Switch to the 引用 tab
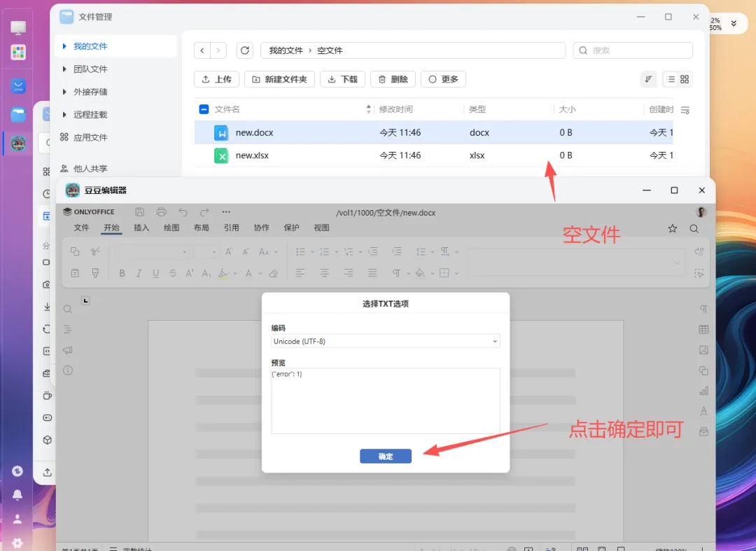 click(x=231, y=228)
